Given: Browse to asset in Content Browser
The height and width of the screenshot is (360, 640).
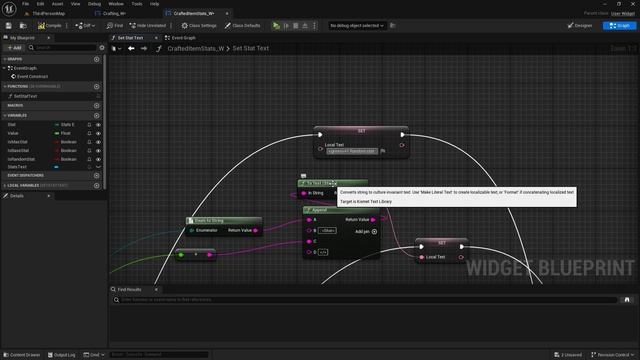Looking at the screenshot, I should tap(23, 26).
